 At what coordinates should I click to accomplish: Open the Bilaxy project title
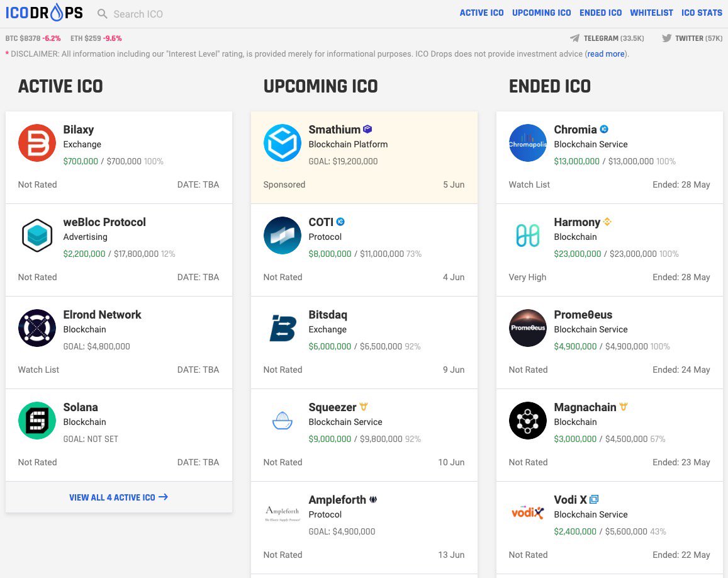[x=79, y=130]
